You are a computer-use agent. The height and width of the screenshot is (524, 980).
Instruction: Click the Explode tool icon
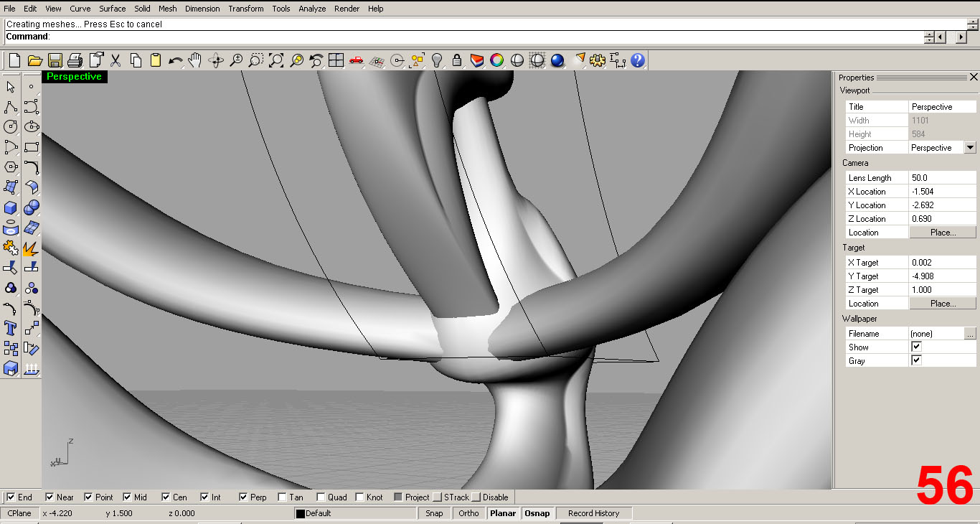click(x=31, y=248)
